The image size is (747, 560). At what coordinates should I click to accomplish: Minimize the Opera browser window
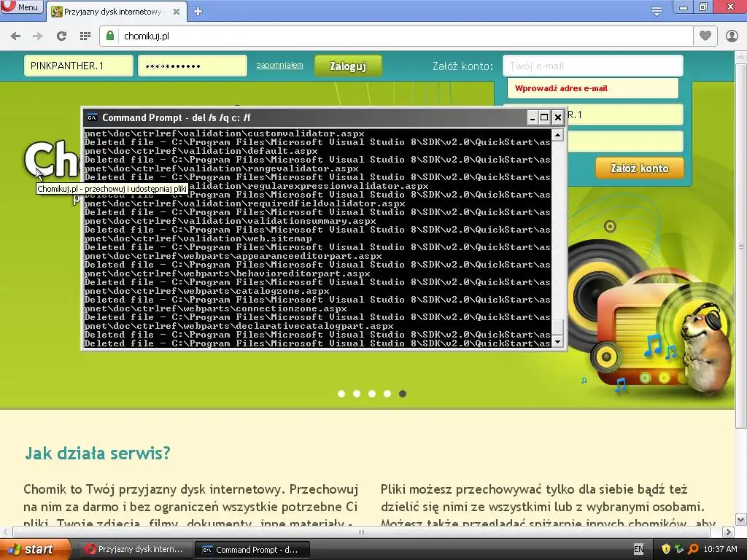click(x=684, y=7)
